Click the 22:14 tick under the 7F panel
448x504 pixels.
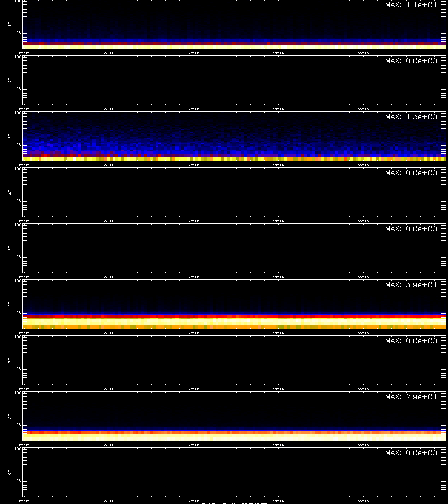(x=278, y=389)
